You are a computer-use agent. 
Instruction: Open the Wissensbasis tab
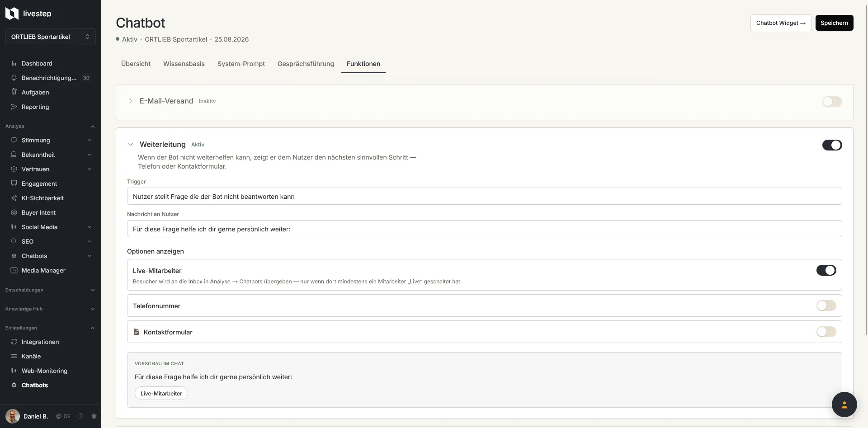click(184, 64)
